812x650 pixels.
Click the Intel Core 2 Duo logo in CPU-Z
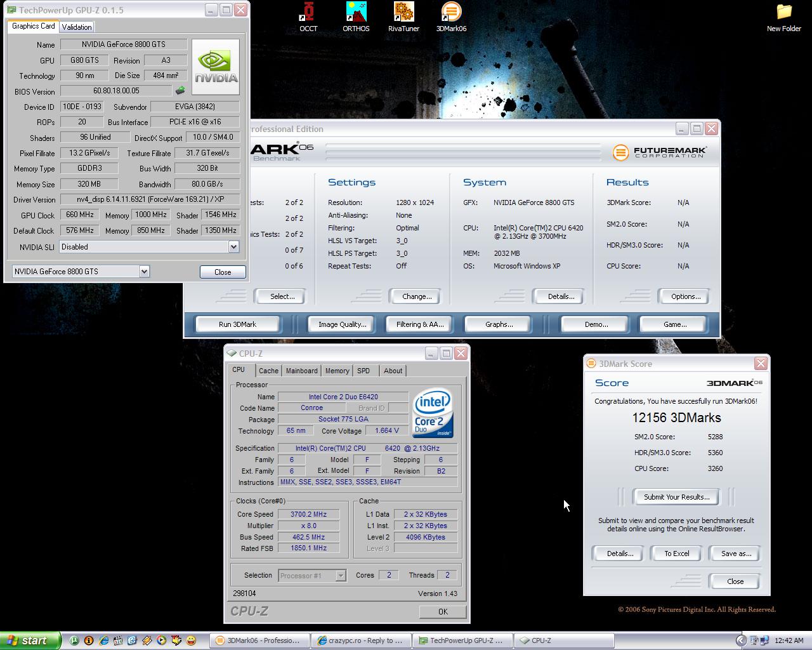point(433,413)
